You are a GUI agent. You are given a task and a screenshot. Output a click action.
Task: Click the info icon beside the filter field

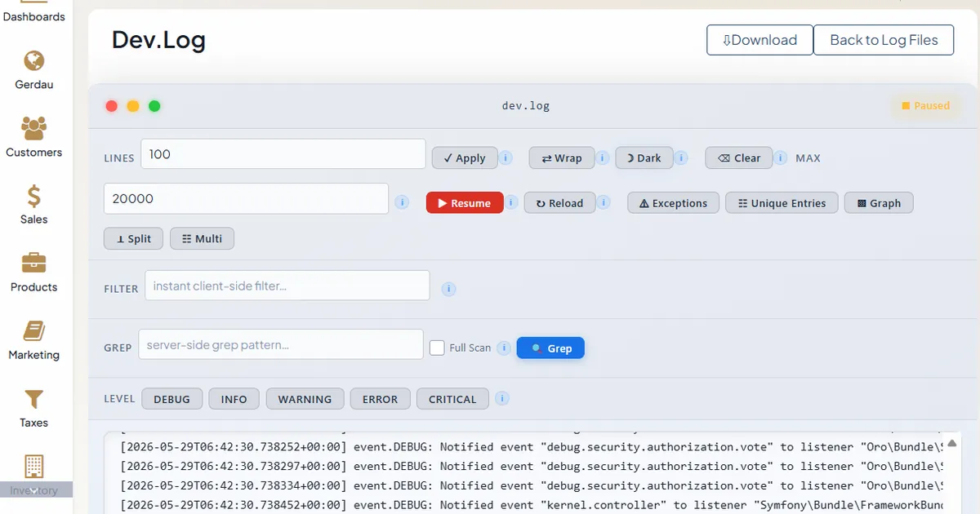pos(449,289)
